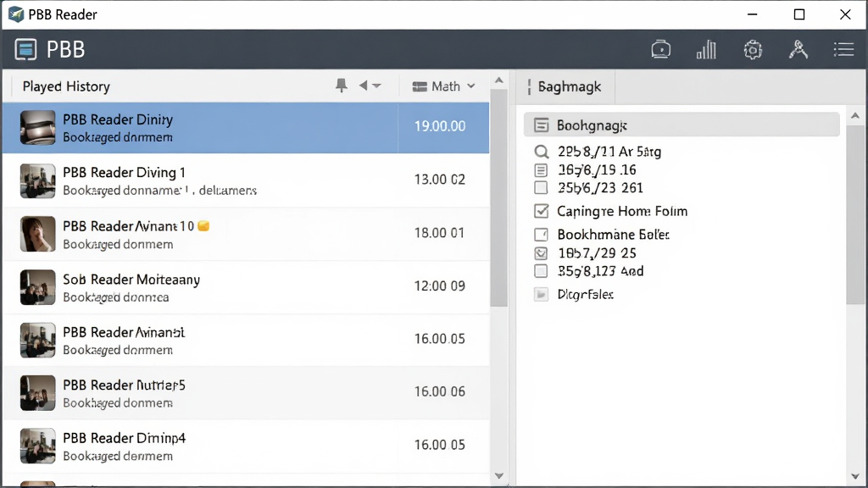This screenshot has height=488, width=868.
Task: Click the PBB Reader Diving 1 thumbnail
Action: [x=37, y=181]
